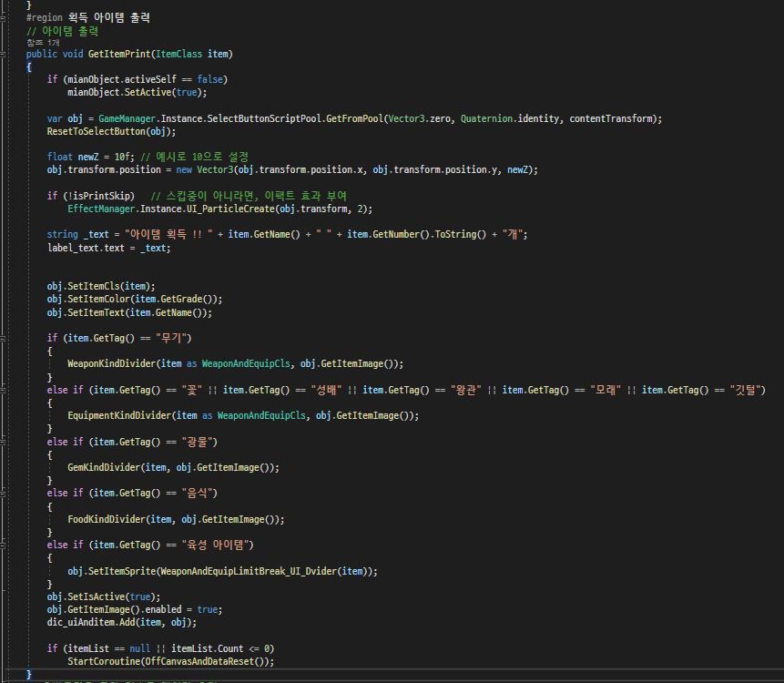This screenshot has height=683, width=784.
Task: Click the string literal "아이템 획득 !! "
Action: tap(168, 235)
